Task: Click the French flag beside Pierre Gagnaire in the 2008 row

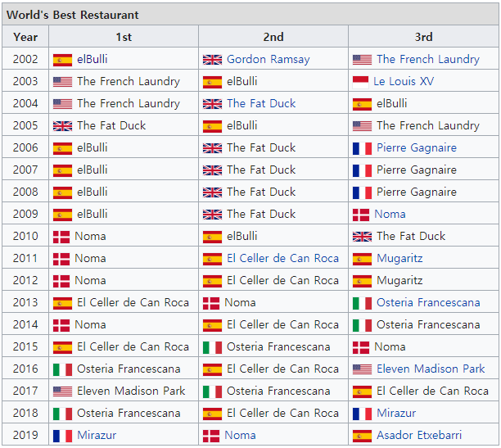Action: pos(362,192)
